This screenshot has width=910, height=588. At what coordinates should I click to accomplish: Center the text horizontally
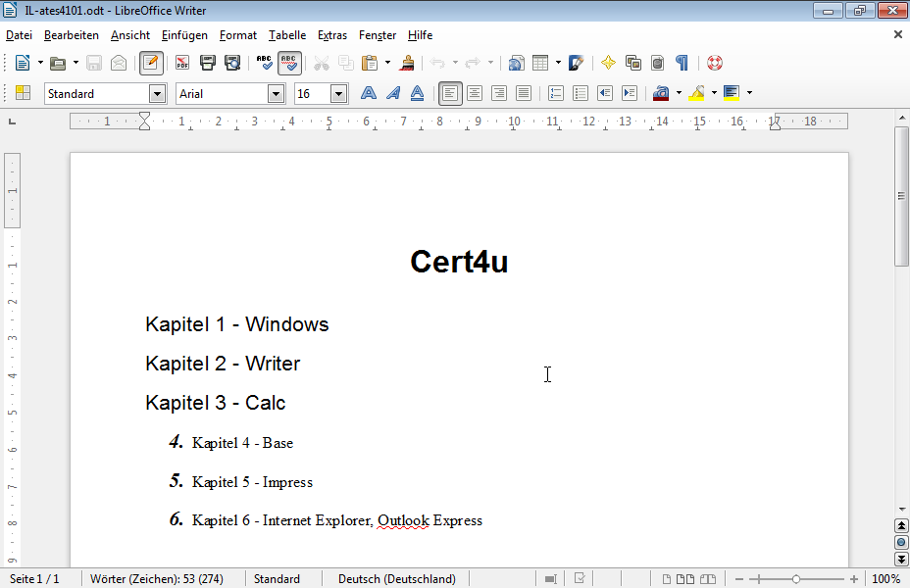click(475, 93)
